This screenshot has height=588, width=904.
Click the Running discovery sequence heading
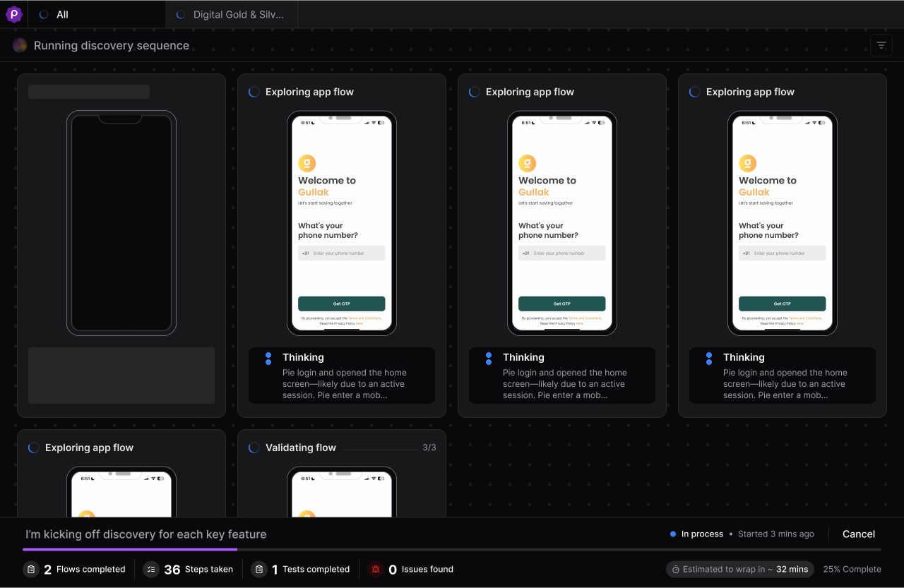click(112, 45)
